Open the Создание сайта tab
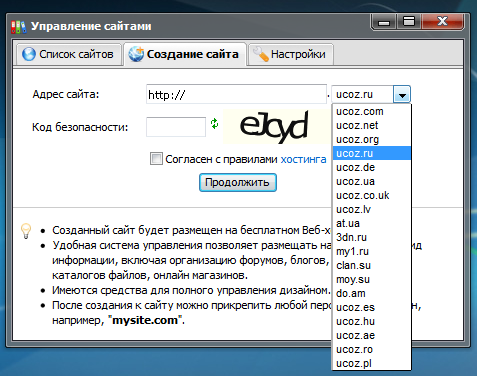The height and width of the screenshot is (376, 477). (x=185, y=54)
